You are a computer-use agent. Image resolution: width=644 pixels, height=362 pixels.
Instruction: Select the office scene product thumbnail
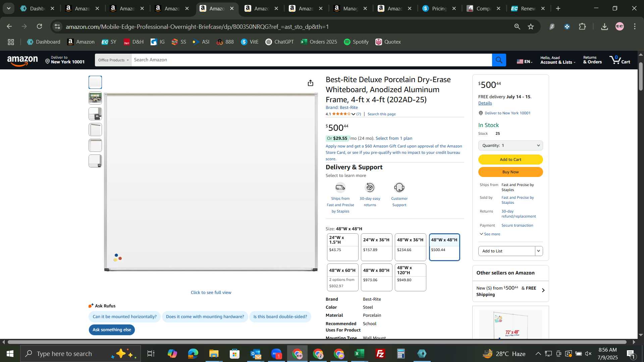pyautogui.click(x=95, y=98)
